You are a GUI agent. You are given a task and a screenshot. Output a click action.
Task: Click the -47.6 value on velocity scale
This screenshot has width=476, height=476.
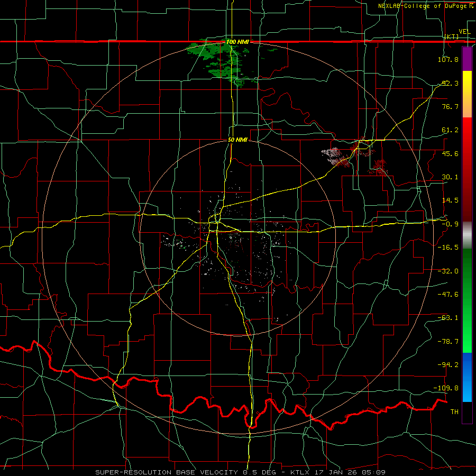(x=448, y=295)
